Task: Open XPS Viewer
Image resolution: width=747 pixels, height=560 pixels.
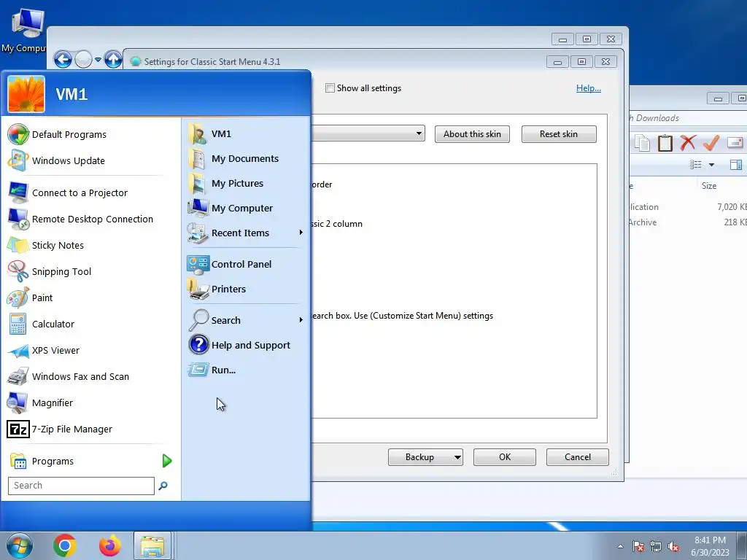Action: (x=43, y=350)
